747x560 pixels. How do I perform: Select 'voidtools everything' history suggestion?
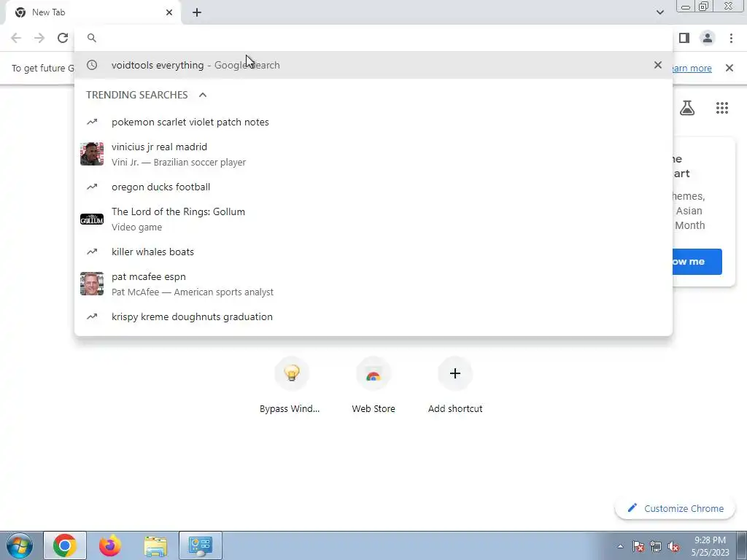373,65
